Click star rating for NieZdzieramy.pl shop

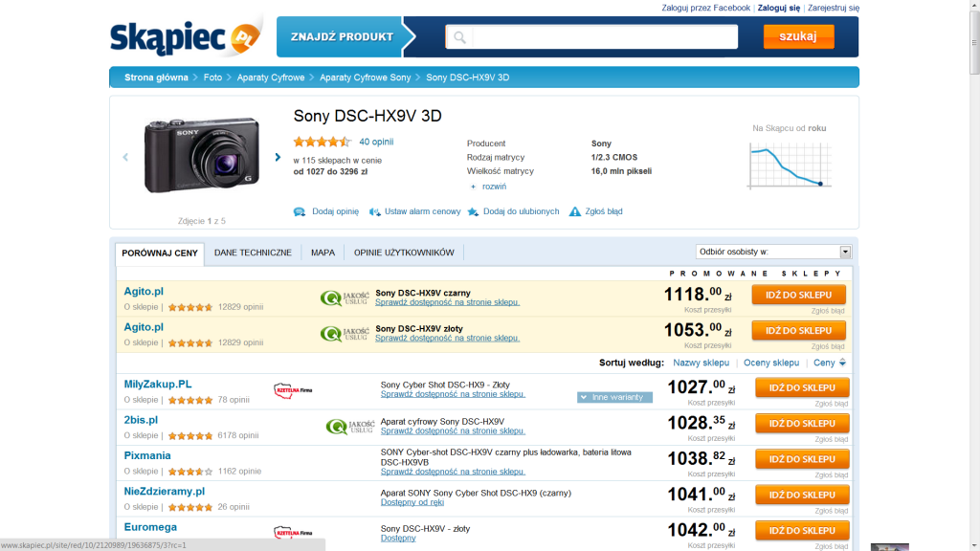click(x=190, y=507)
